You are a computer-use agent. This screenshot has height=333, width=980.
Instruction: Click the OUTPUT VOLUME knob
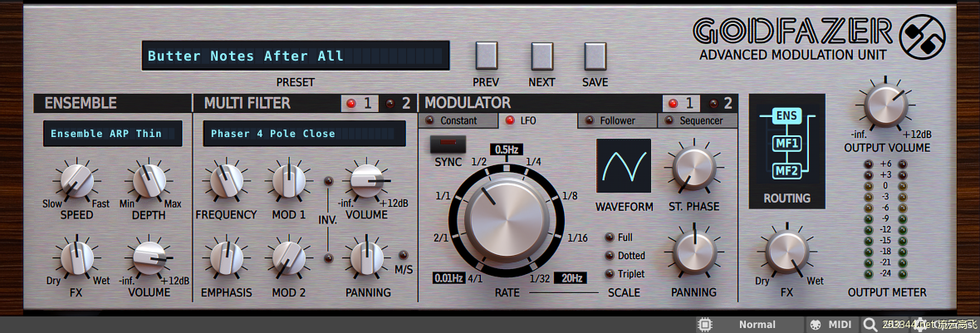(x=884, y=106)
